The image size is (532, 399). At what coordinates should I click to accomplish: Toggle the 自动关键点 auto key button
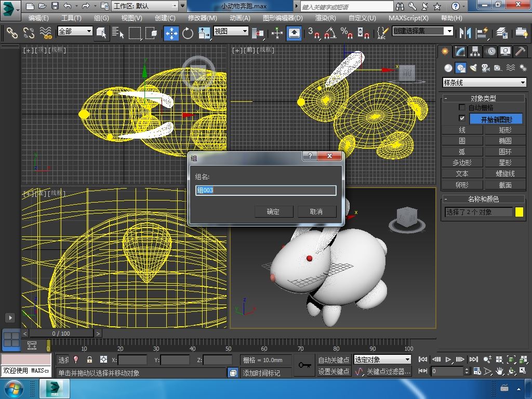tap(334, 360)
